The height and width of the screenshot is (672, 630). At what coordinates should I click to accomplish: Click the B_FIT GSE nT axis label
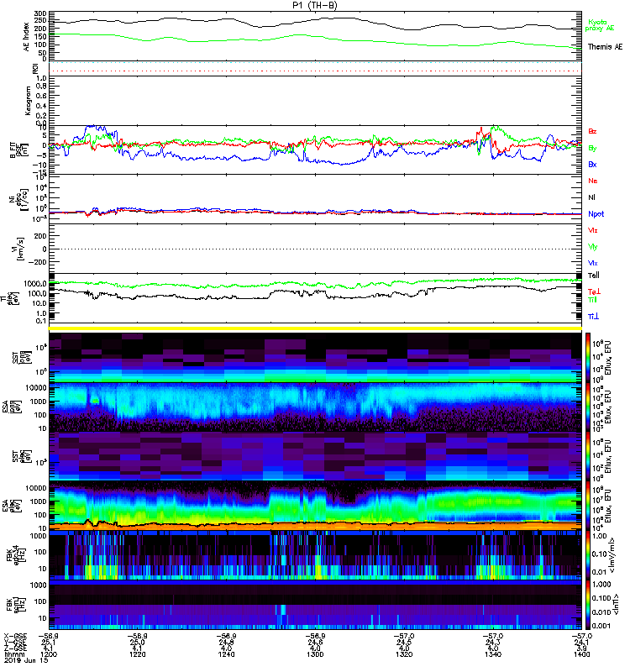(x=18, y=150)
